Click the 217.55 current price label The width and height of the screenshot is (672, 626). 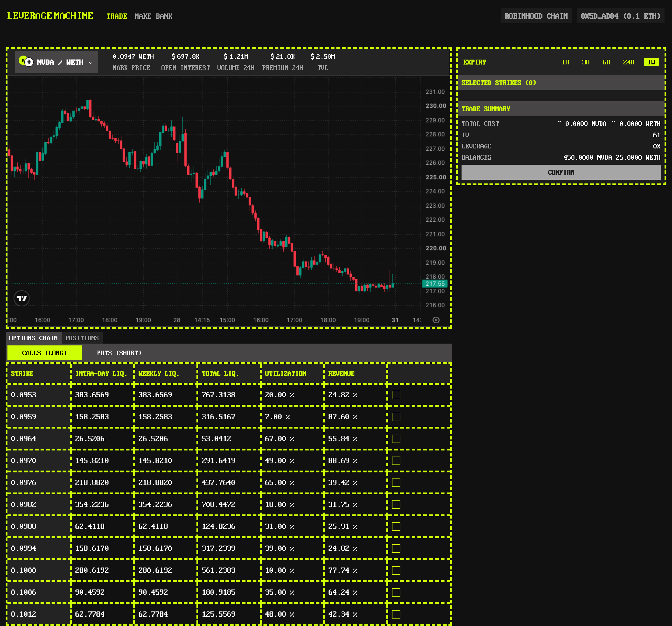[435, 284]
